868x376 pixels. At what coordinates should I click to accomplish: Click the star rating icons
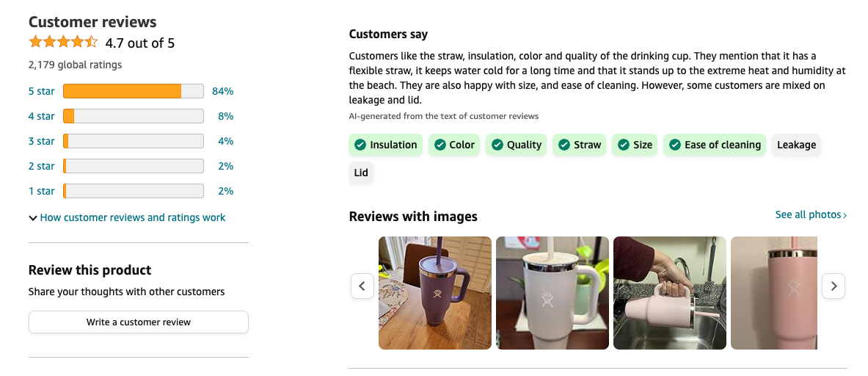[x=63, y=42]
